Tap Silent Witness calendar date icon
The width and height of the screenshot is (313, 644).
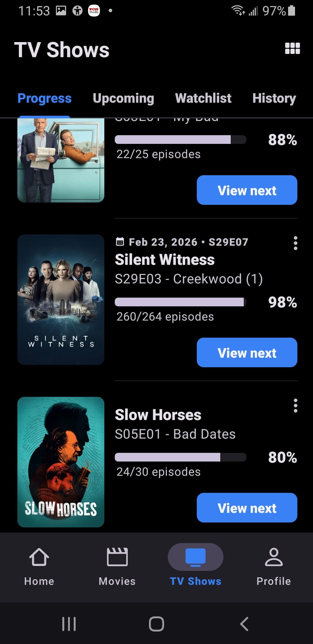[120, 242]
